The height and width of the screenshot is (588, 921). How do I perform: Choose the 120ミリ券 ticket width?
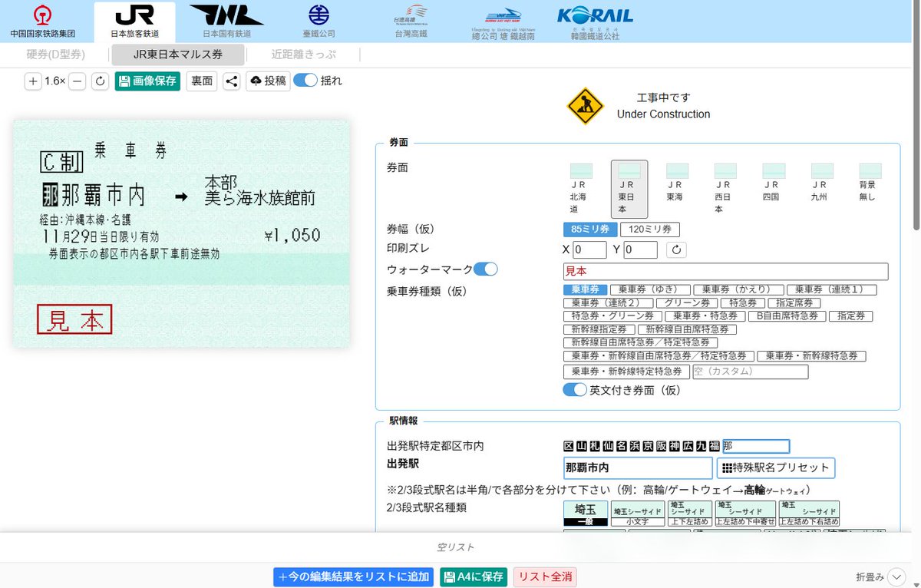(x=649, y=229)
